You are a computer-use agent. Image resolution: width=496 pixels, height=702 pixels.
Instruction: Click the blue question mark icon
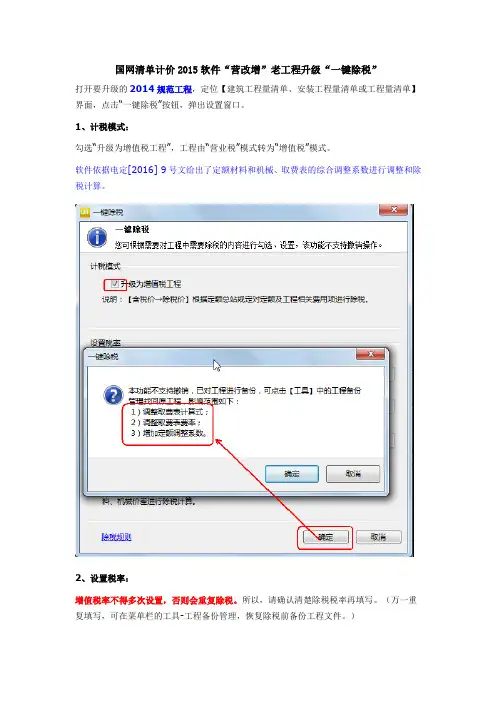pos(113,395)
